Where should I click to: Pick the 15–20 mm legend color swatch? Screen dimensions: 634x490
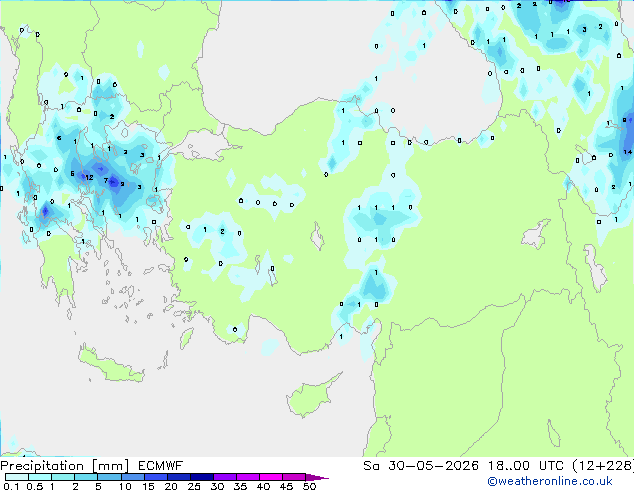pos(155,477)
